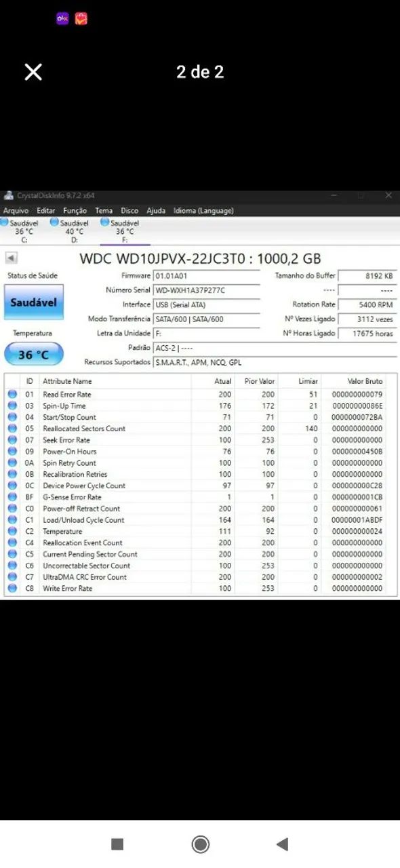Open the Tema menu
Viewport: 400px width, 868px height.
[104, 211]
